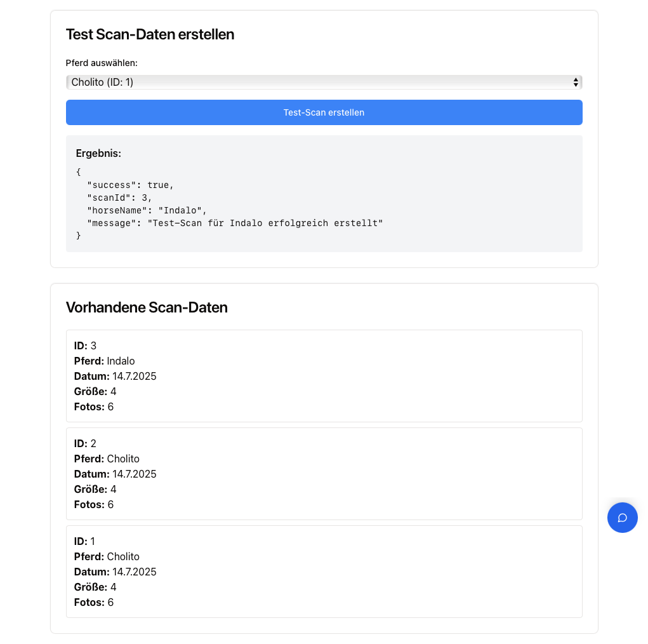
Task: Click the Test-Scan erstellen button
Action: (x=324, y=112)
